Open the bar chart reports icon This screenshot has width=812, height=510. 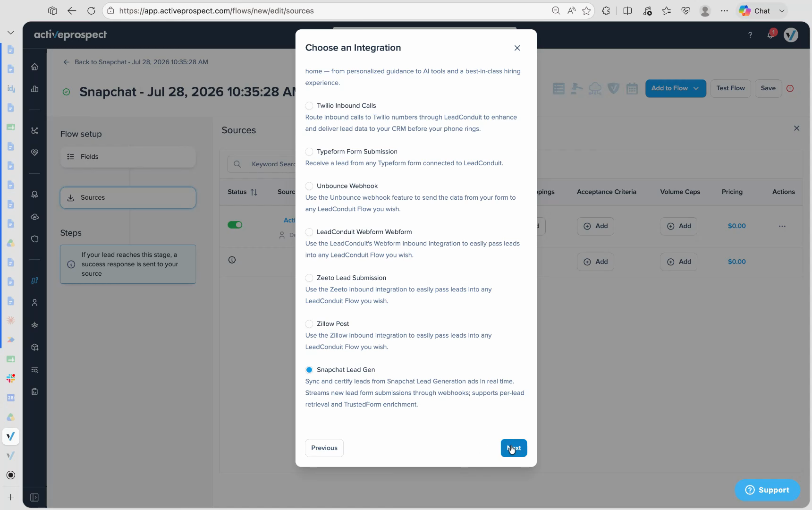[x=34, y=89]
